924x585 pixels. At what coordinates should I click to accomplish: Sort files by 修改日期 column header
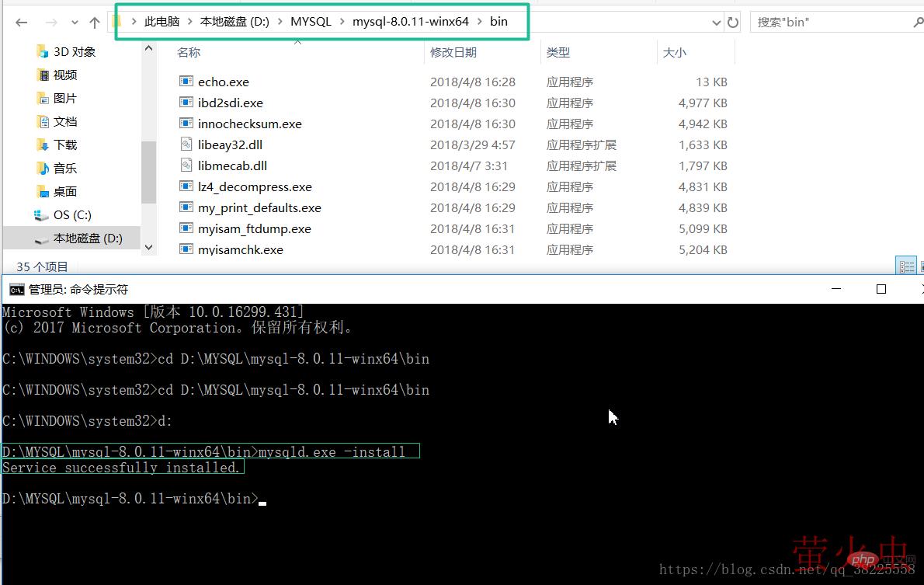[453, 53]
